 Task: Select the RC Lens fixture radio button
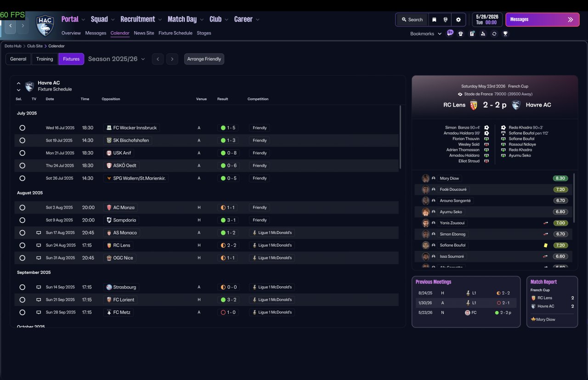pyautogui.click(x=22, y=245)
